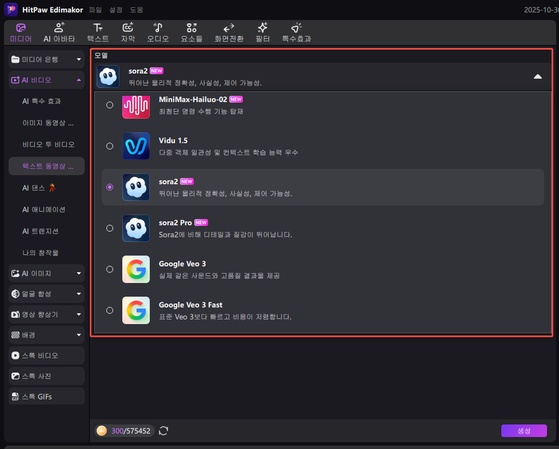Open the 필터 filter tab

point(262,32)
